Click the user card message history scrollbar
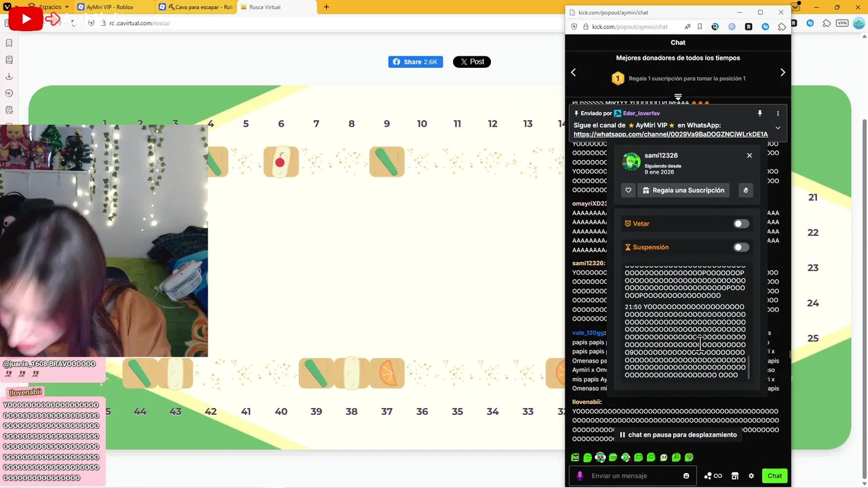 (749, 367)
